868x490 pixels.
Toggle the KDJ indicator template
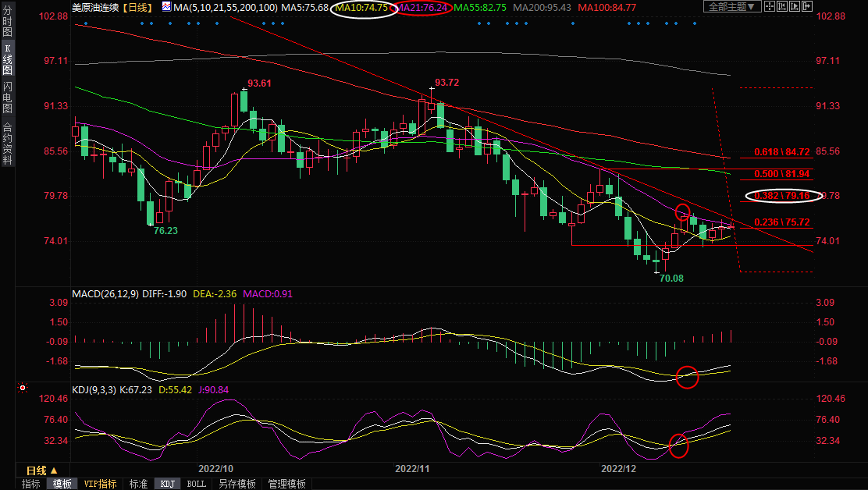(167, 484)
